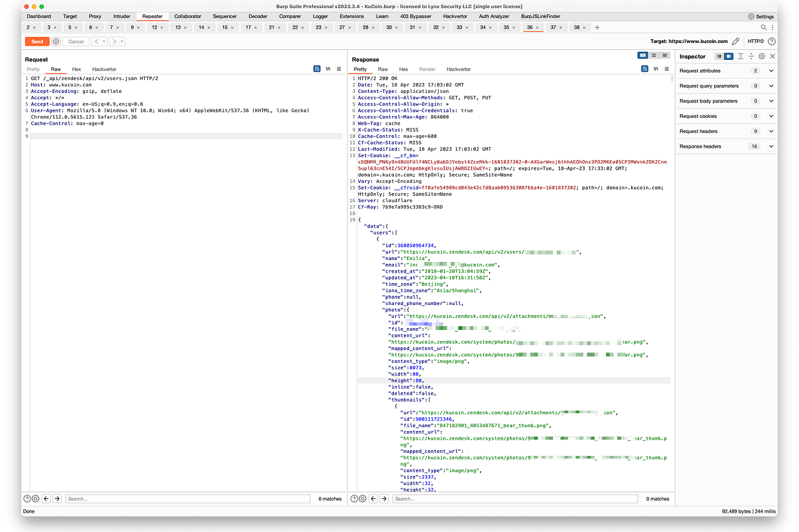Open the Hackvertor tab in the Response pane
The width and height of the screenshot is (799, 532).
pos(459,69)
